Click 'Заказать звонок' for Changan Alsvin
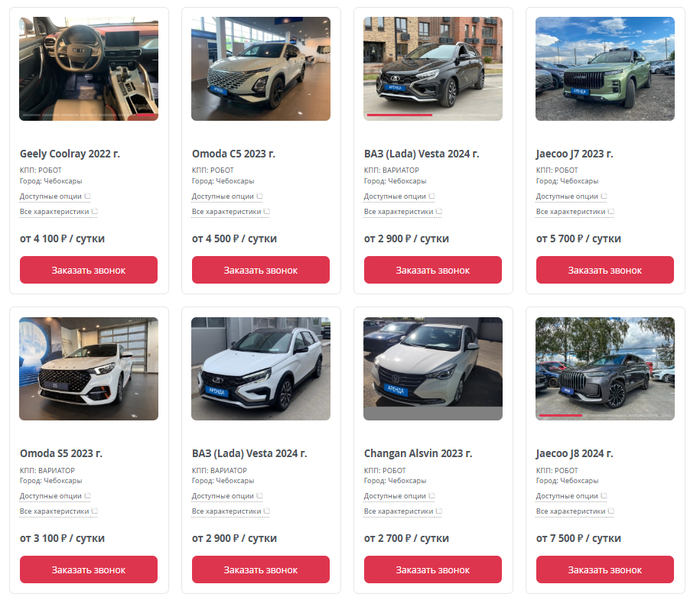 tap(433, 569)
